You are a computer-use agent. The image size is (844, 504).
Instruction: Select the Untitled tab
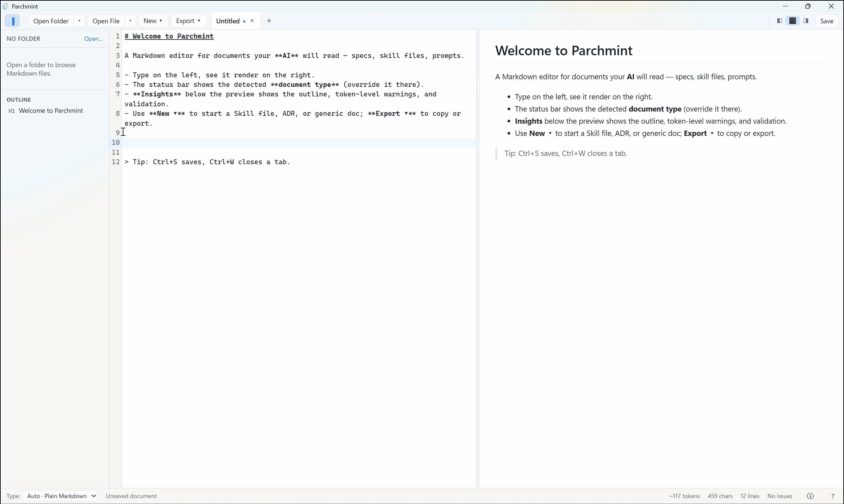point(228,21)
